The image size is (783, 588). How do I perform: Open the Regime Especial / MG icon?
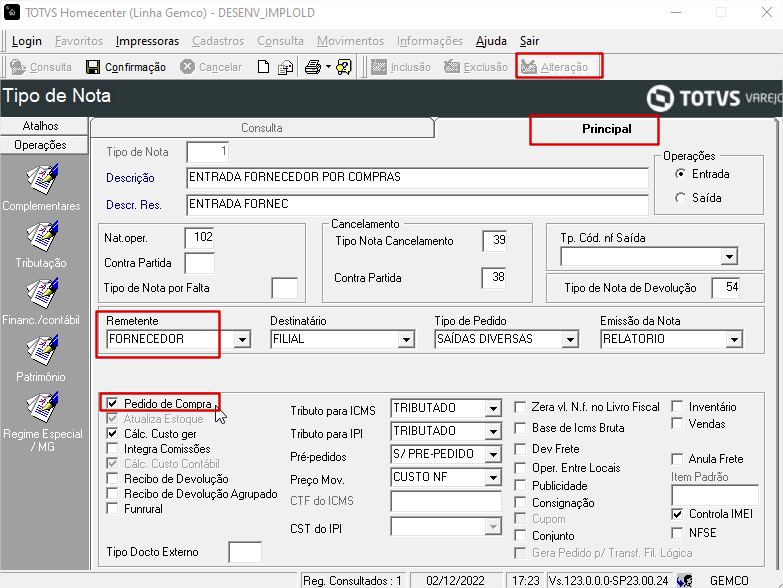tap(42, 407)
